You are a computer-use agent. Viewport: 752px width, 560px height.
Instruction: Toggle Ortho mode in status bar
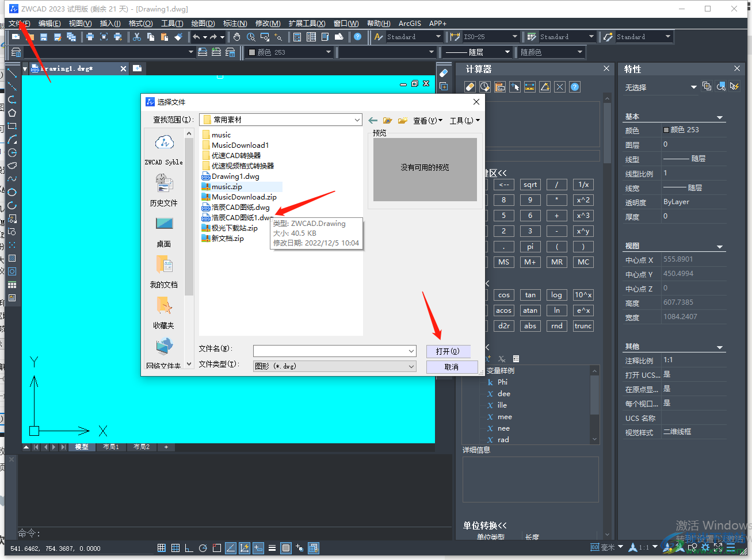[x=189, y=548]
